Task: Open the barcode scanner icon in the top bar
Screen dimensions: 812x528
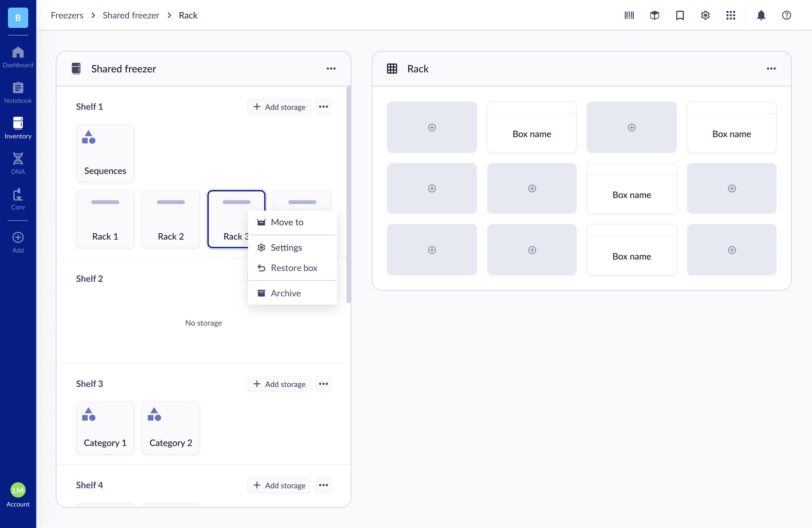Action: click(x=629, y=15)
